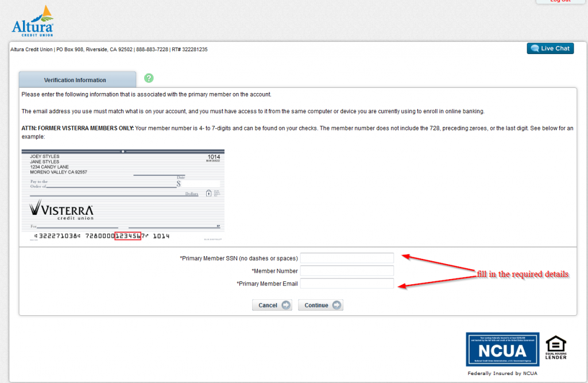Viewport: 588px width, 383px height.
Task: Select the Primary Member Email field
Action: tap(347, 284)
